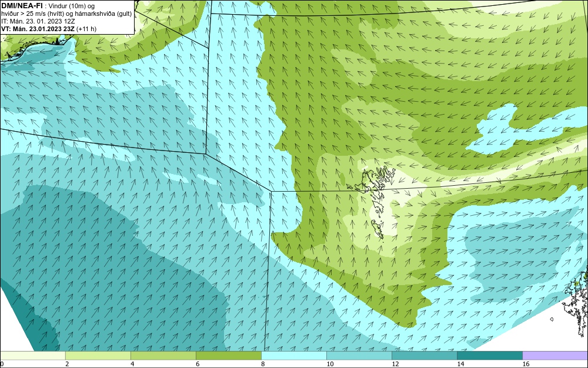Click the 2–4 m/s light green swatch
The height and width of the screenshot is (368, 588).
click(98, 356)
